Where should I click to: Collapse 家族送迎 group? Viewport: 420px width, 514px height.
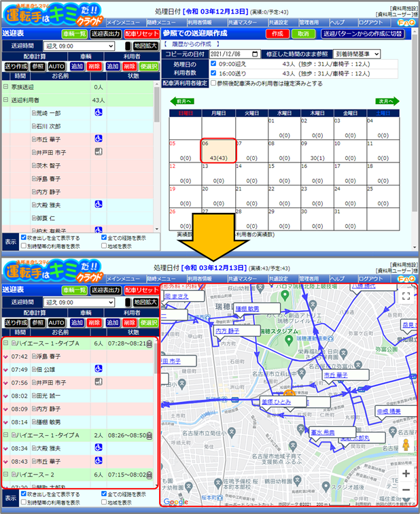point(5,87)
